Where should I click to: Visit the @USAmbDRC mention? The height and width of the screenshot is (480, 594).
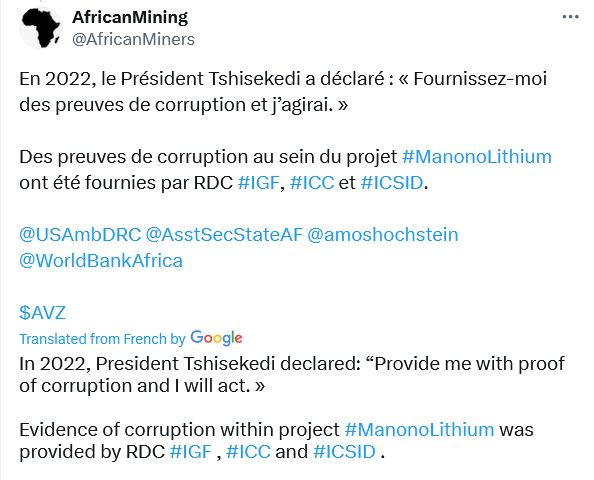pos(80,235)
